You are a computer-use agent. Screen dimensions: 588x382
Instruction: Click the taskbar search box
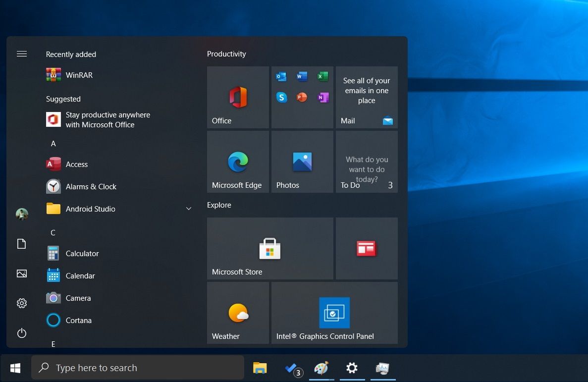pyautogui.click(x=138, y=368)
